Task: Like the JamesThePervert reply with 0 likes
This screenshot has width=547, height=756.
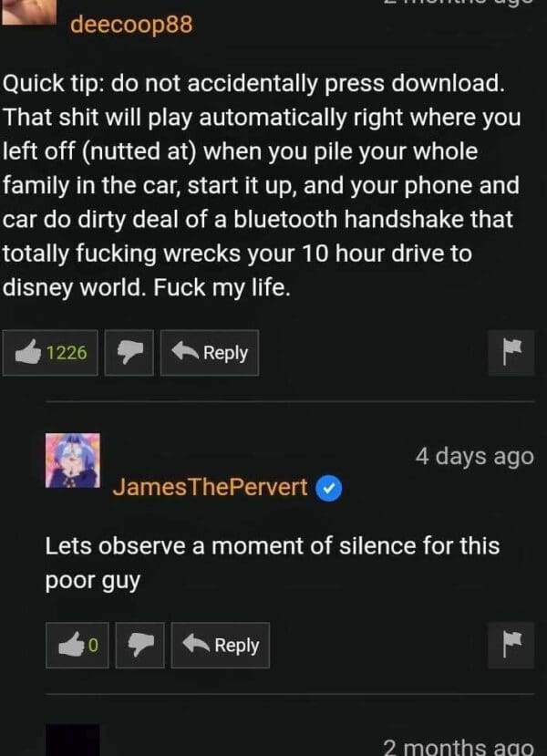Action: point(77,645)
